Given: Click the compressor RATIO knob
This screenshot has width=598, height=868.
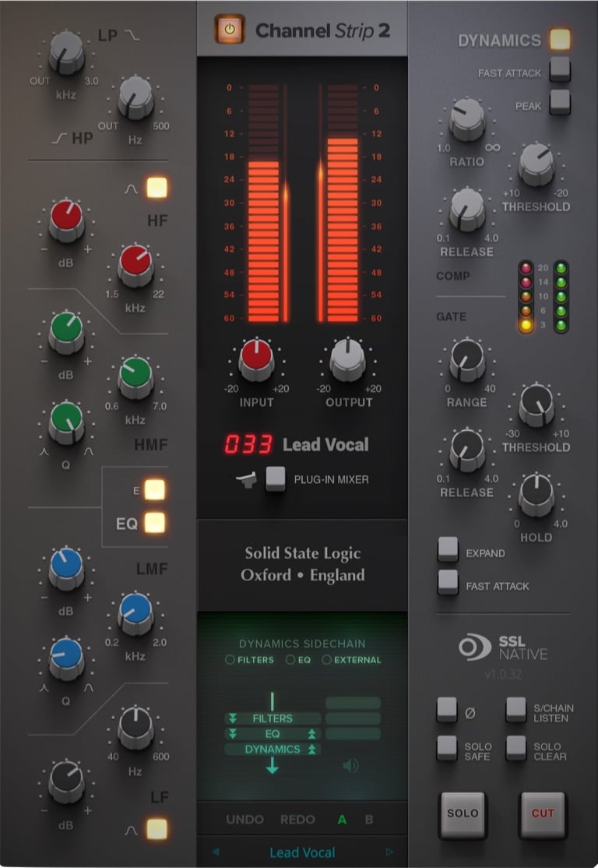Looking at the screenshot, I should pyautogui.click(x=467, y=119).
